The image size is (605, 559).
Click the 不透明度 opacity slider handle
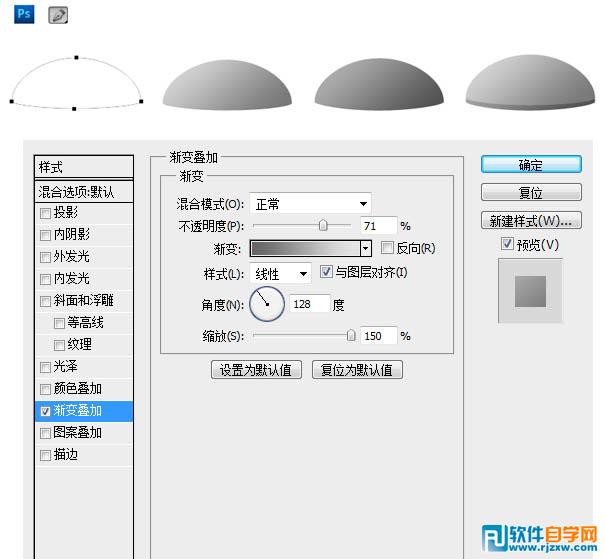point(323,225)
